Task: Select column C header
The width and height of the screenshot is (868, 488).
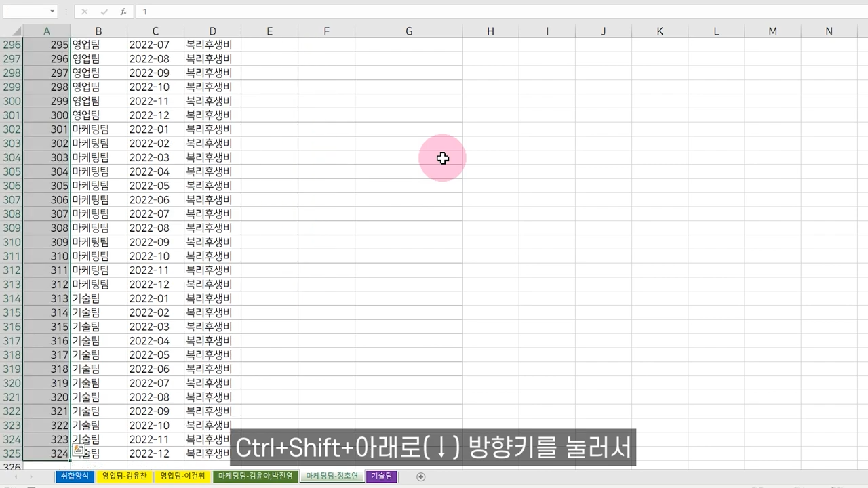Action: [155, 31]
